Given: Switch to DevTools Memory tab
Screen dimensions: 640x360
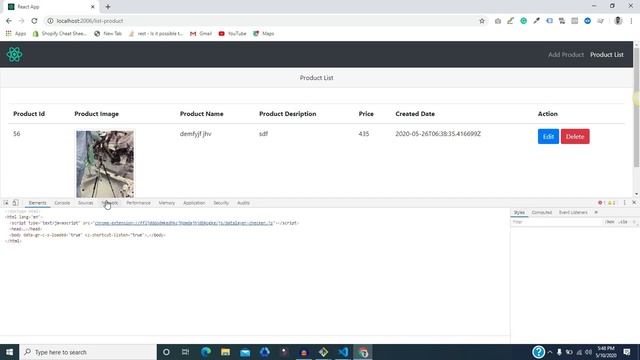Looking at the screenshot, I should pyautogui.click(x=167, y=203).
